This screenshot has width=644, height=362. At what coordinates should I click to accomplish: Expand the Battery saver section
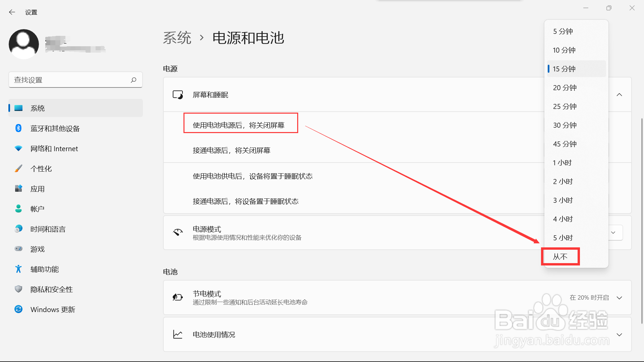[x=619, y=298]
